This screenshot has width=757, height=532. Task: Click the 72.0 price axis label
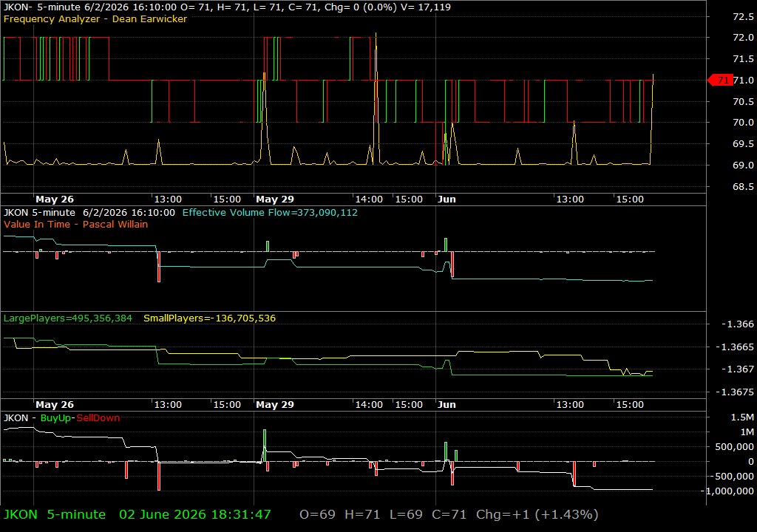point(743,37)
